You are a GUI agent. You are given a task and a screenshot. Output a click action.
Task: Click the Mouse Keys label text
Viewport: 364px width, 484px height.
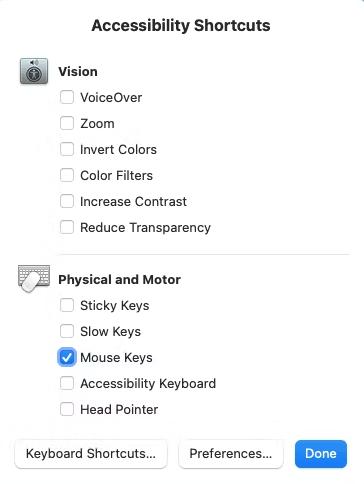point(116,358)
